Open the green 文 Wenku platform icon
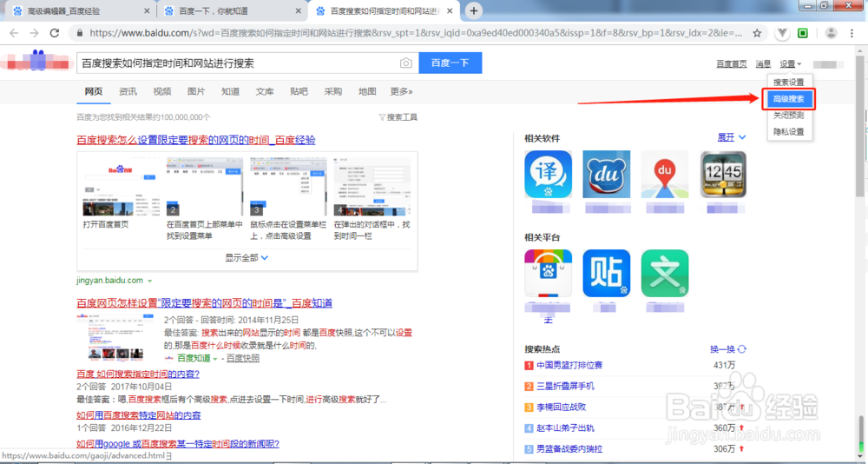868x464 pixels. (665, 274)
